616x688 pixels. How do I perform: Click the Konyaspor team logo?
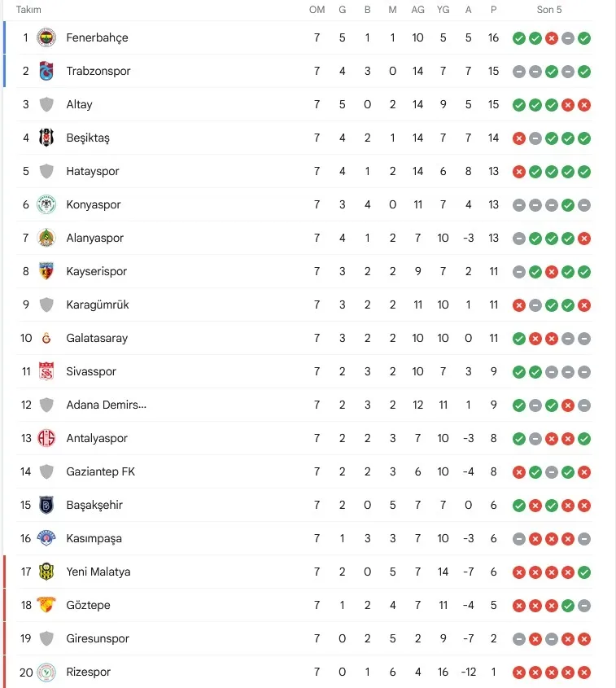46,204
